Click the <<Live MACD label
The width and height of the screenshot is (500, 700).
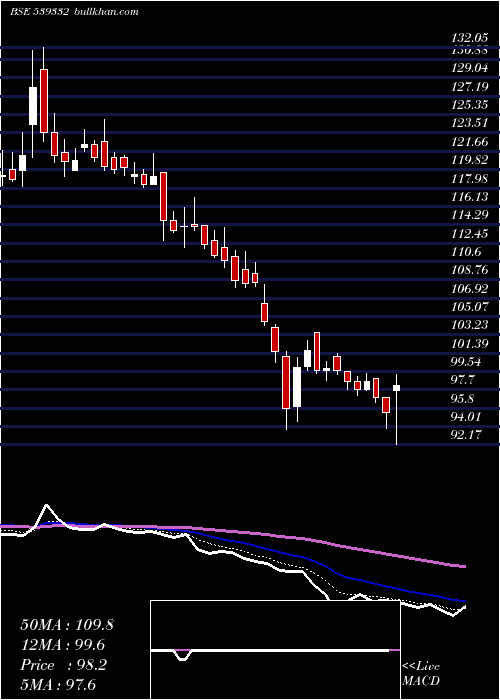(x=421, y=673)
